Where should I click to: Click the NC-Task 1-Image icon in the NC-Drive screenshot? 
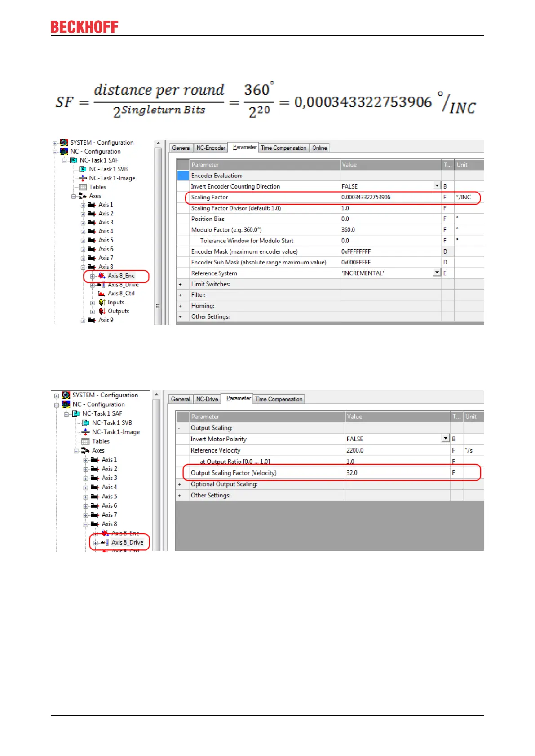coord(85,432)
